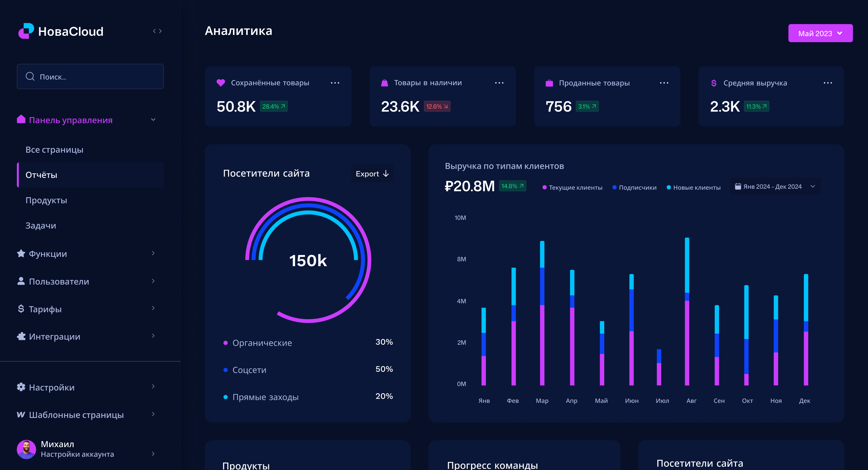Click the НоваCloud logo icon
Viewport: 868px width, 470px height.
26,31
